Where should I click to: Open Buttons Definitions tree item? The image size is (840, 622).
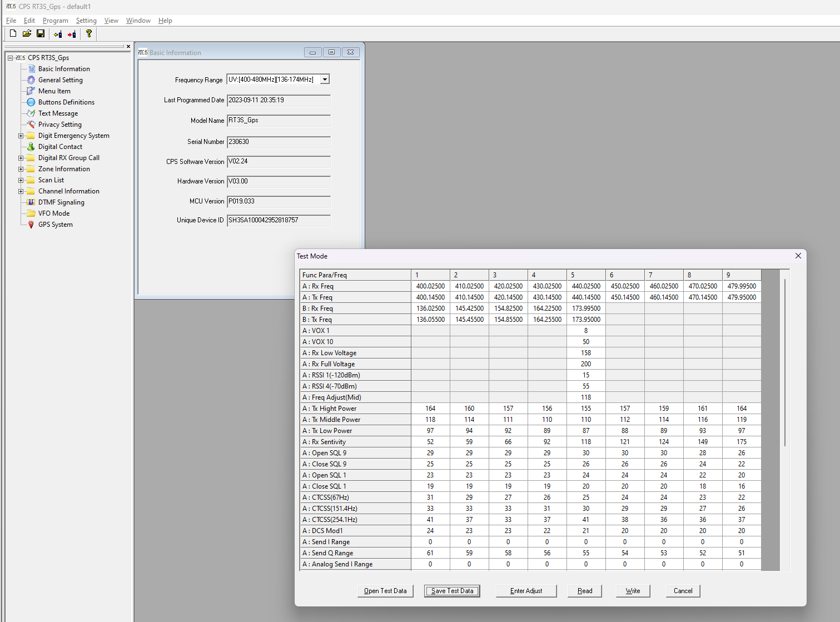pos(66,102)
